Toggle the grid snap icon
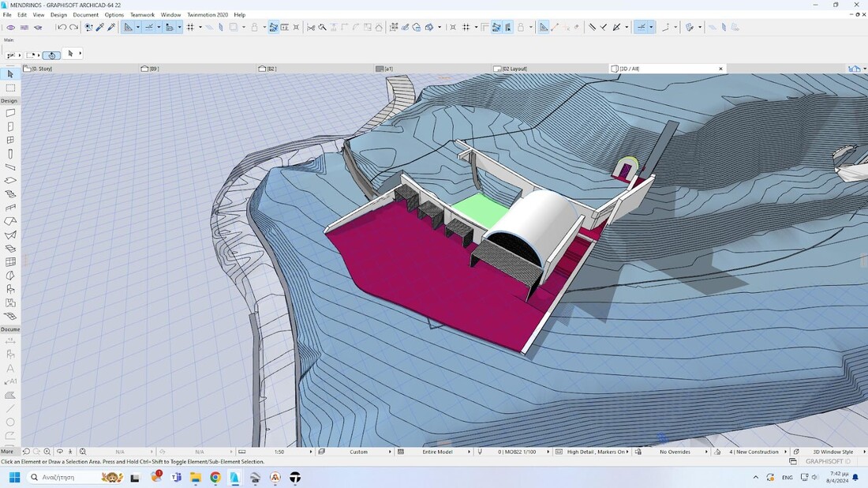Screen dimensions: 868x488 (x=190, y=27)
